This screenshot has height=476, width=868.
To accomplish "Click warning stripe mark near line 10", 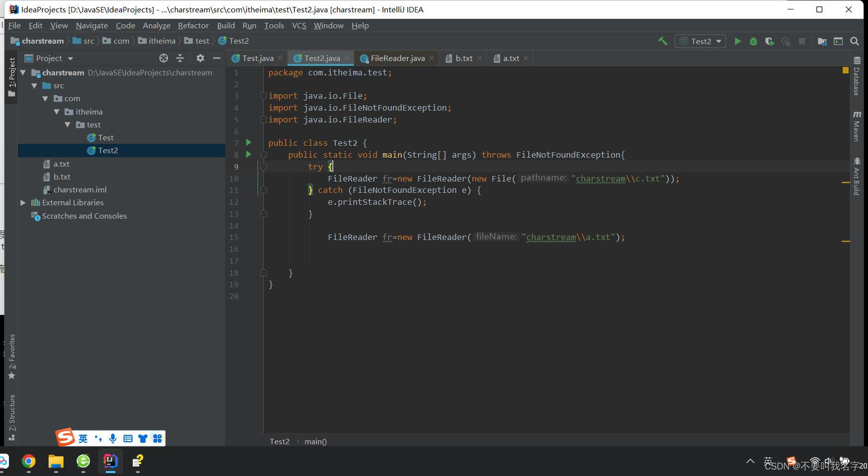I will coord(846,182).
